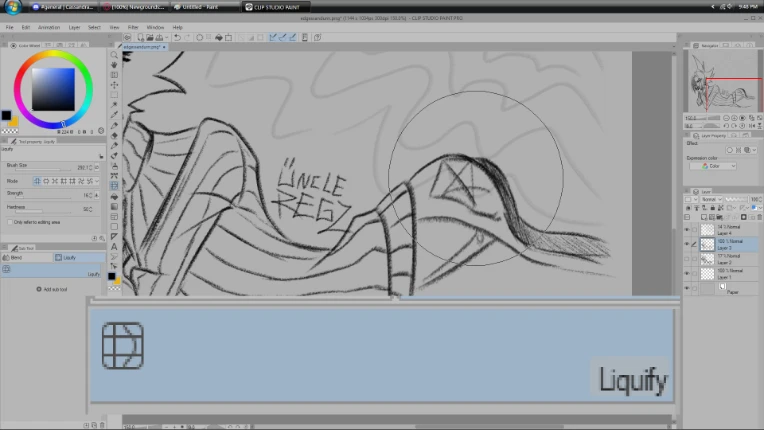Screen dimensions: 764x430
Task: Click the Delete layer trash icon
Action: 759,217
